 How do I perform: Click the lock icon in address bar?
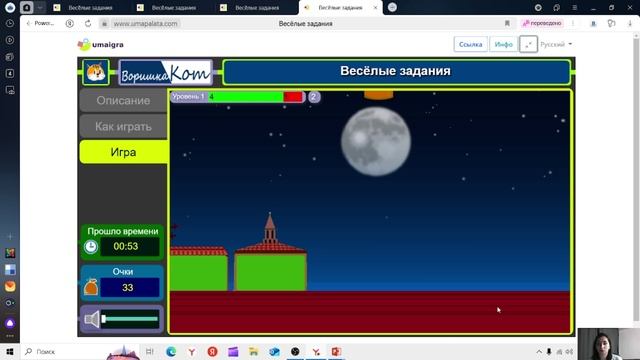[104, 24]
